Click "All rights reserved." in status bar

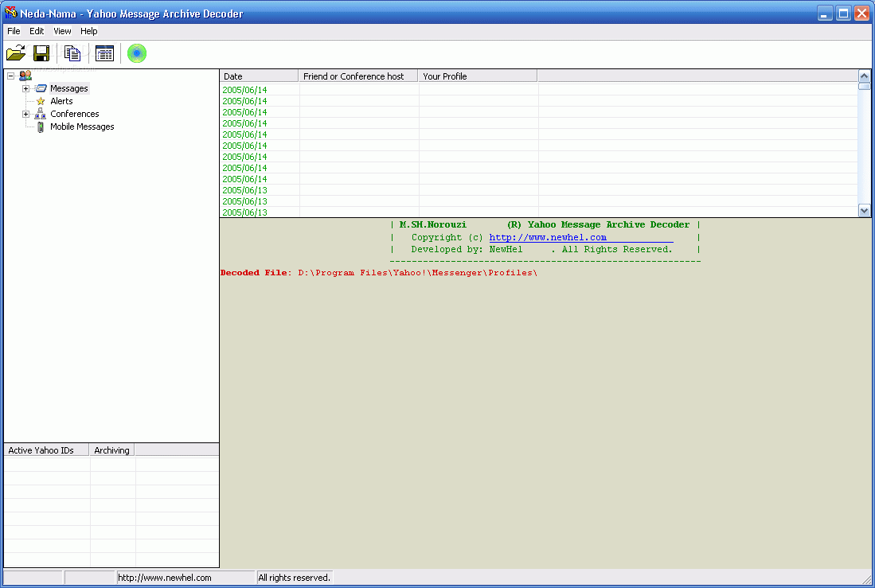[x=294, y=578]
